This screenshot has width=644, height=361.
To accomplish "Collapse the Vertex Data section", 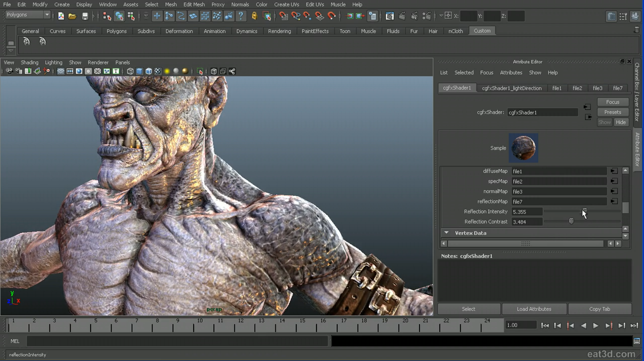I will click(x=446, y=233).
